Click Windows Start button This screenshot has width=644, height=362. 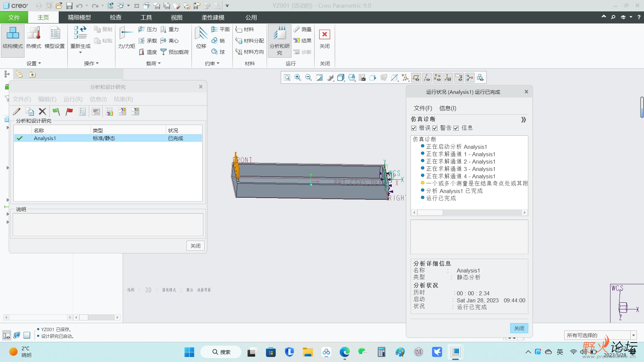coord(189,352)
